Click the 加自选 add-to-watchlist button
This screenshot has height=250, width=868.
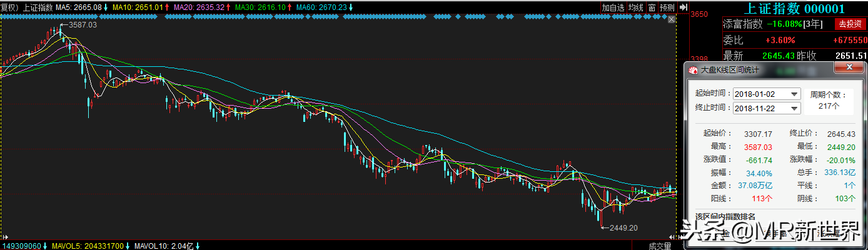[x=613, y=7]
